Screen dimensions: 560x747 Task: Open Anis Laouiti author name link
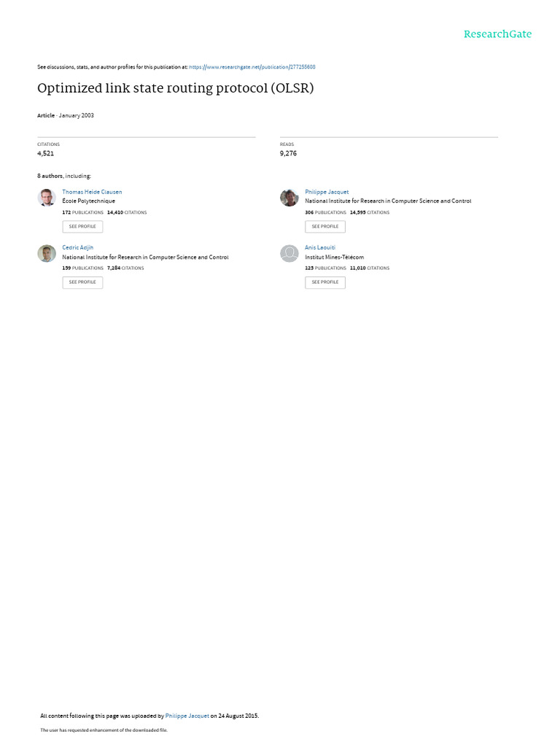[320, 248]
